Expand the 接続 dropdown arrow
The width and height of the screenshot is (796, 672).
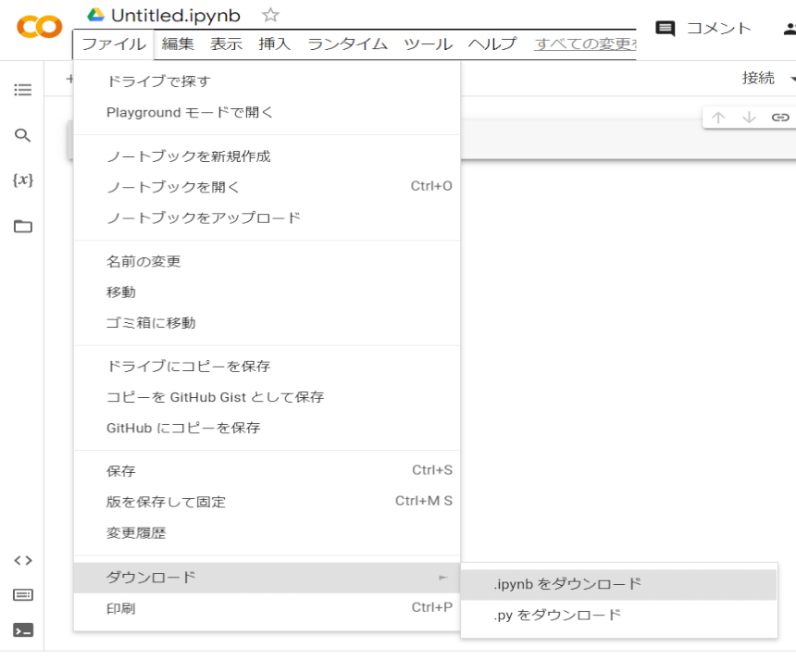click(792, 79)
